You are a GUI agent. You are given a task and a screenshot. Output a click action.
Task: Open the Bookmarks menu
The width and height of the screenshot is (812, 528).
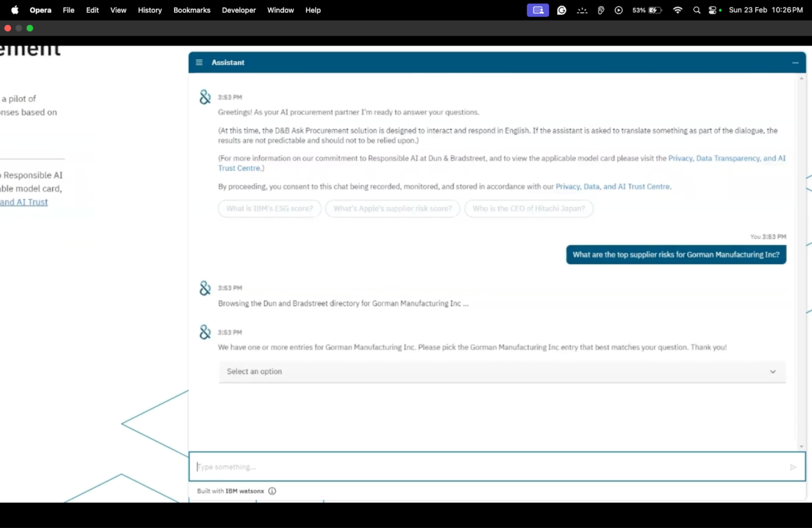pos(192,10)
